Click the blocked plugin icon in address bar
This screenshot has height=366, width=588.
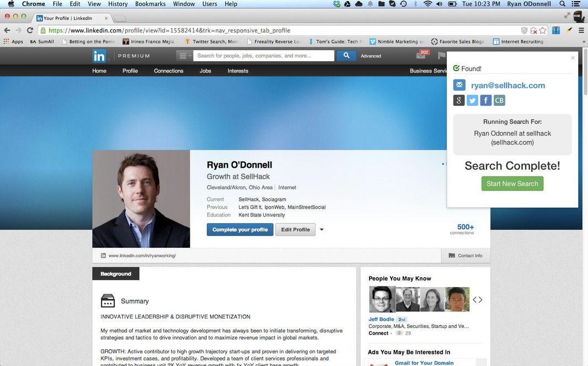(x=533, y=30)
